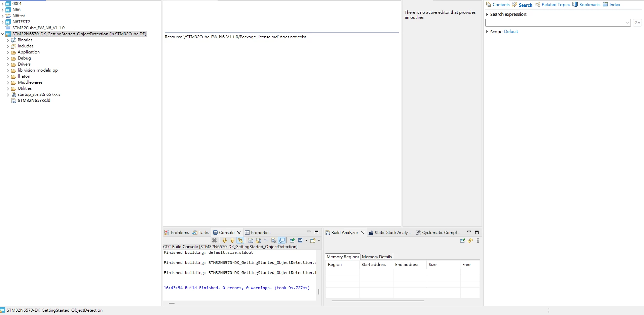Image resolution: width=644 pixels, height=315 pixels.
Task: Toggle Scroll Lock in the console toolbar
Action: pyautogui.click(x=258, y=240)
